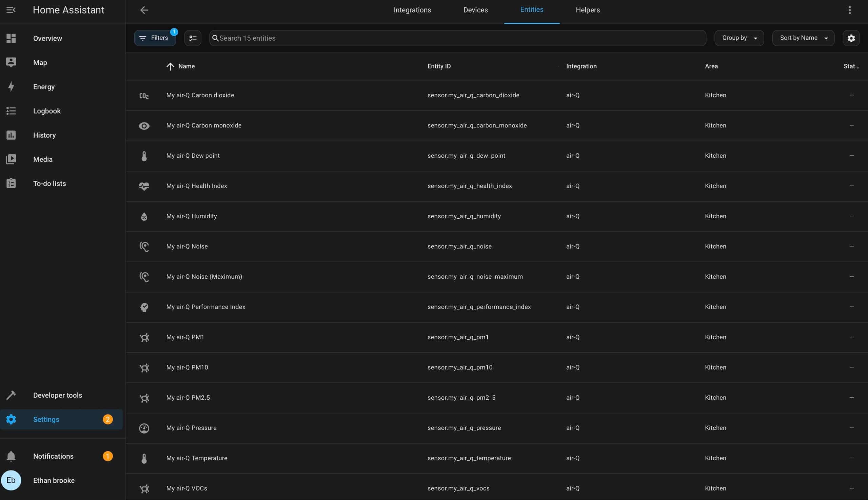Viewport: 868px width, 500px height.
Task: Open the Developer tools hammer icon
Action: coord(11,395)
